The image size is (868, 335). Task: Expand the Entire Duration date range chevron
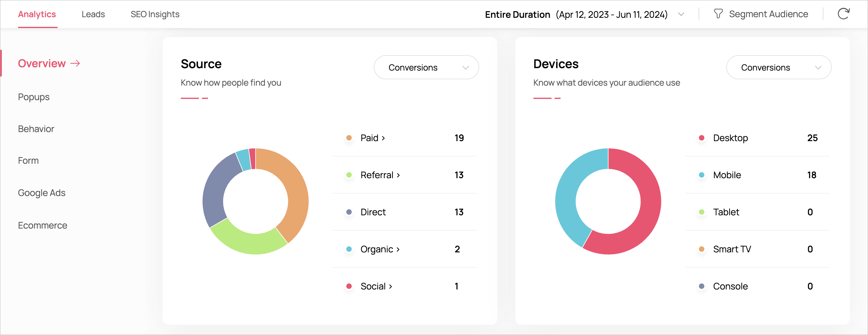[x=681, y=14]
